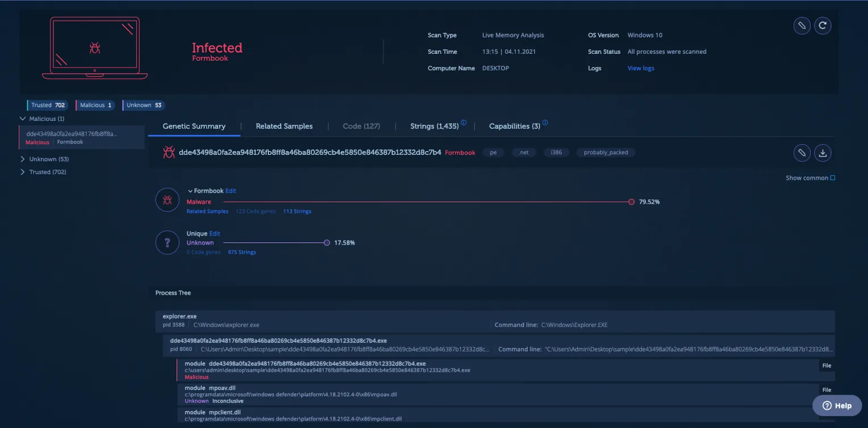Click Edit next to Unique
Viewport: 868px width, 428px height.
(214, 234)
